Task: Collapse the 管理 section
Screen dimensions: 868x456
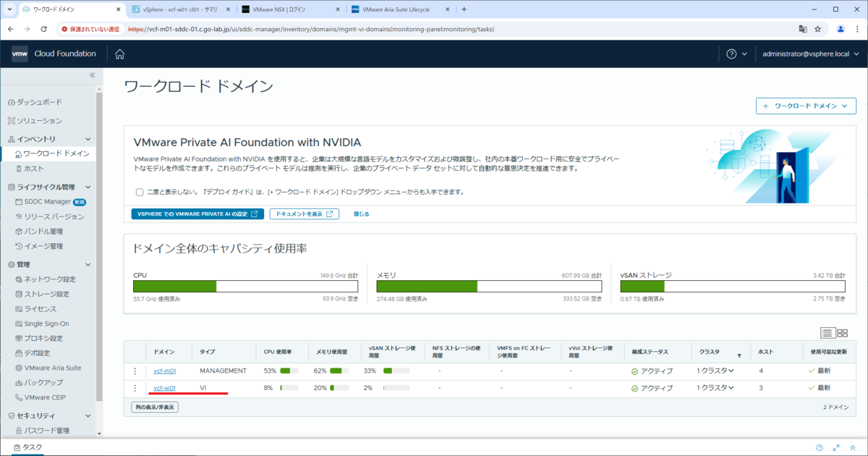Action: 88,265
